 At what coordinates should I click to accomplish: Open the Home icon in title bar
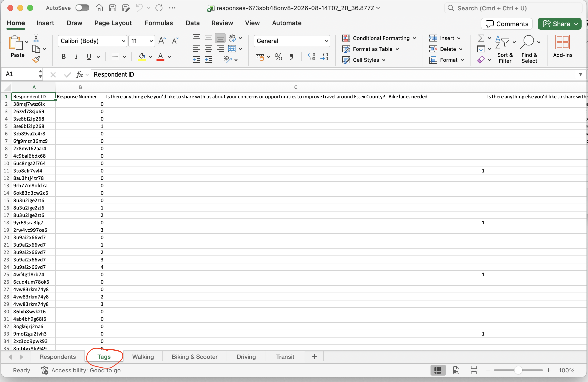click(x=99, y=8)
